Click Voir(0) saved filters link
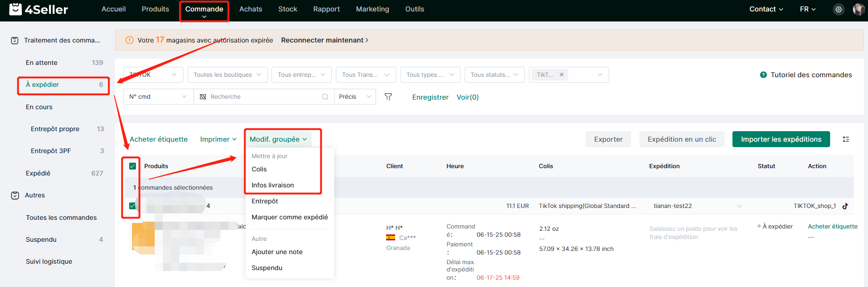Image resolution: width=868 pixels, height=287 pixels. pyautogui.click(x=468, y=97)
